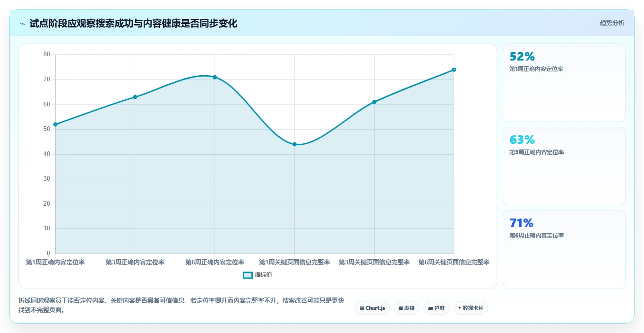Click the 第6周关键页面信息完整率 data point

[454, 70]
